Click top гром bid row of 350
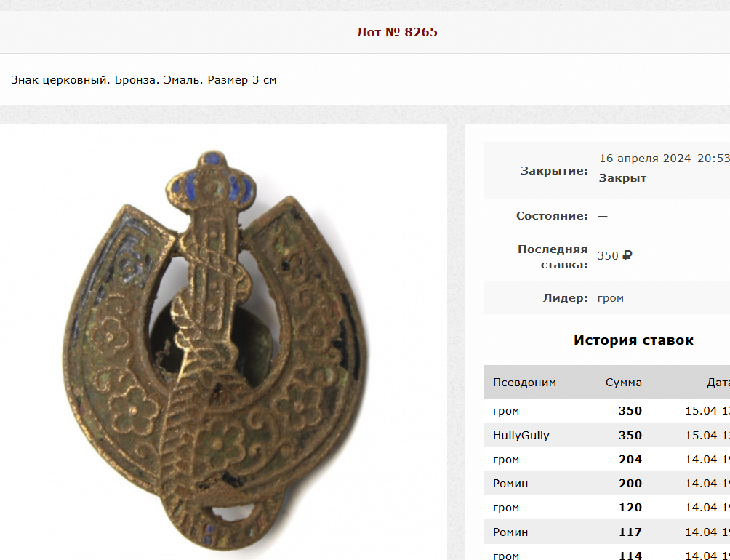This screenshot has width=730, height=560. tap(606, 411)
